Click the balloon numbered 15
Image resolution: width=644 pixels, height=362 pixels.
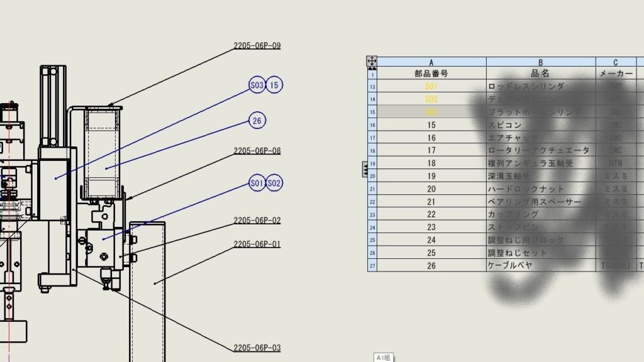(274, 85)
